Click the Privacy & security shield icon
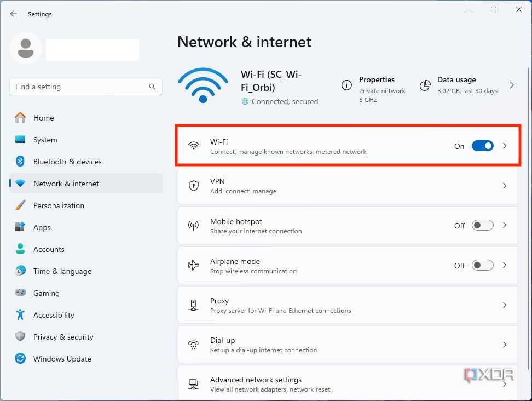The width and height of the screenshot is (532, 401). pyautogui.click(x=20, y=336)
